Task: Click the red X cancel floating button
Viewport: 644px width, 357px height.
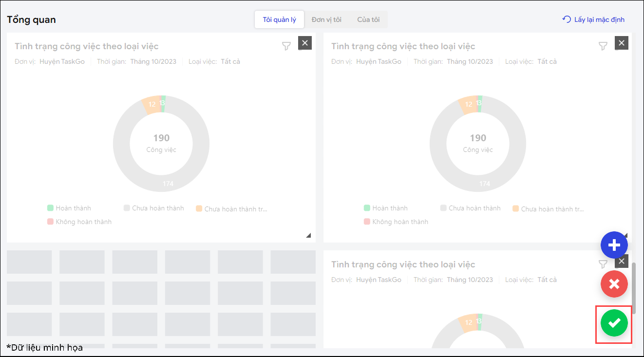Action: pos(614,284)
